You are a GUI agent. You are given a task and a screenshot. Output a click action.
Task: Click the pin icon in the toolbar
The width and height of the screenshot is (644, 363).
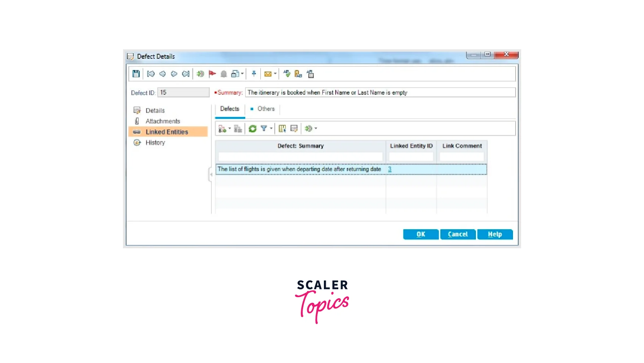pyautogui.click(x=254, y=74)
